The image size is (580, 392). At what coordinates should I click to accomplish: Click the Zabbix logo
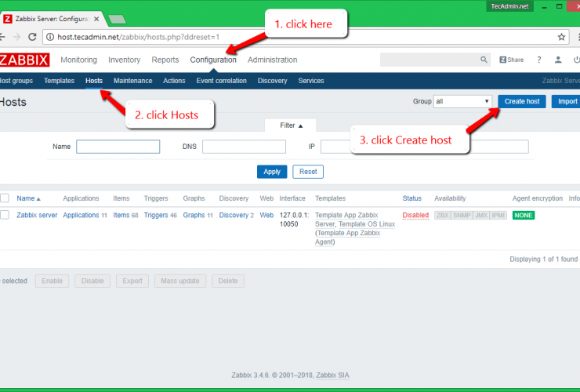click(x=24, y=60)
